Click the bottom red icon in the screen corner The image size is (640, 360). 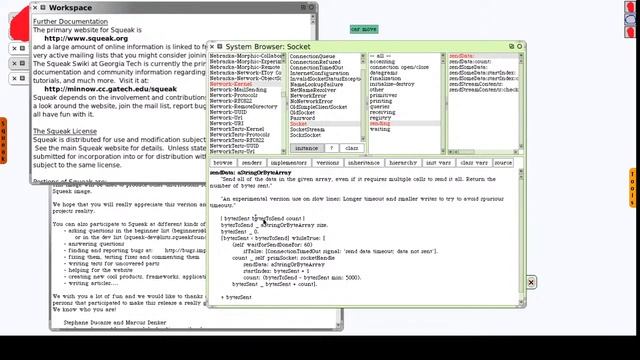click(x=631, y=32)
